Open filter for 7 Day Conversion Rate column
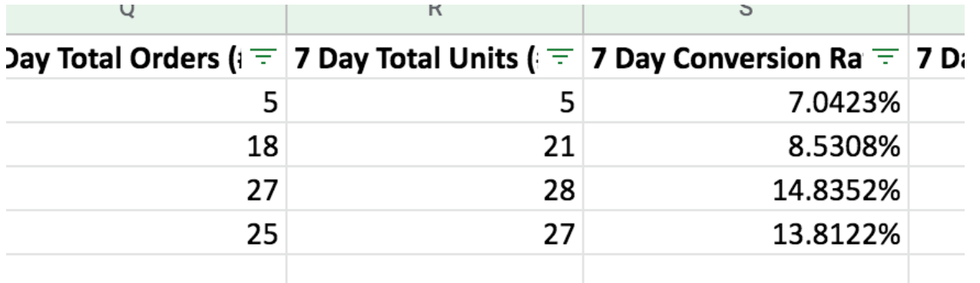 point(888,56)
